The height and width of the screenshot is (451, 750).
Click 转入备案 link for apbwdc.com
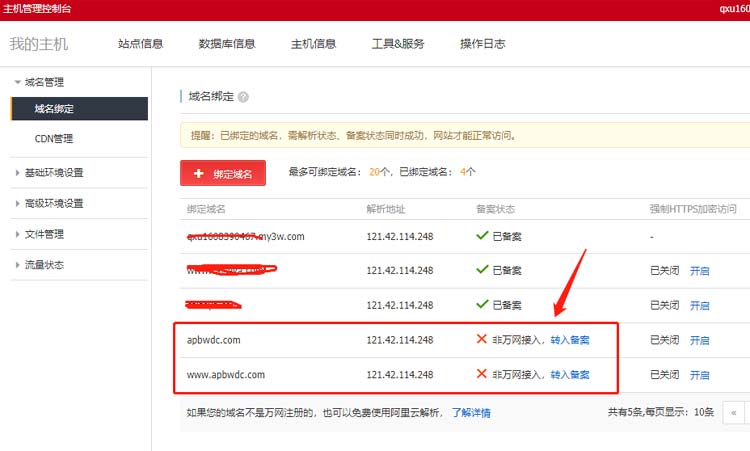coord(570,340)
